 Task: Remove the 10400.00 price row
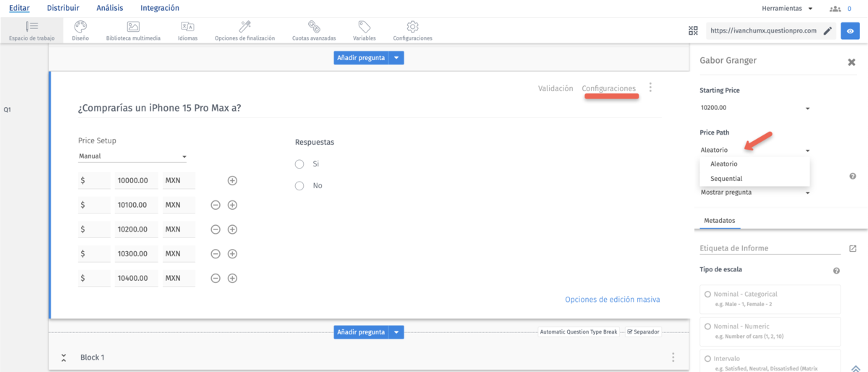pyautogui.click(x=216, y=278)
